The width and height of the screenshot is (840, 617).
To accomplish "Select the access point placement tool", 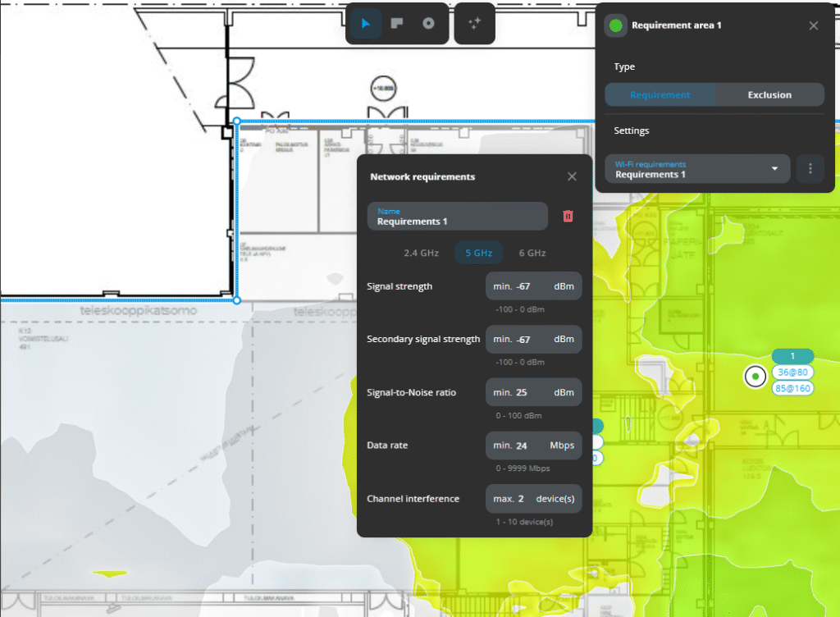I will (x=428, y=24).
